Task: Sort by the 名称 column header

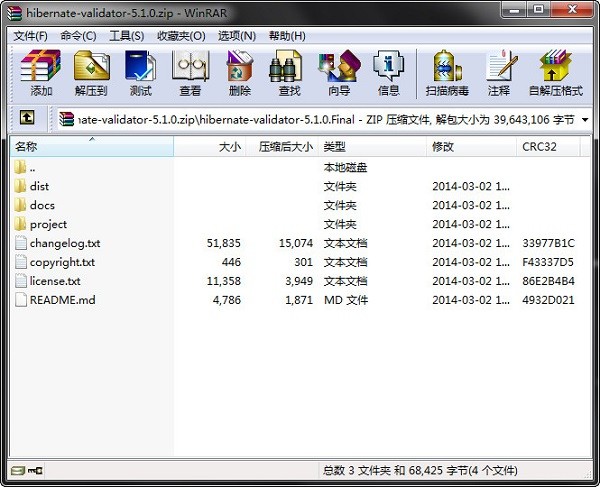Action: coord(92,147)
